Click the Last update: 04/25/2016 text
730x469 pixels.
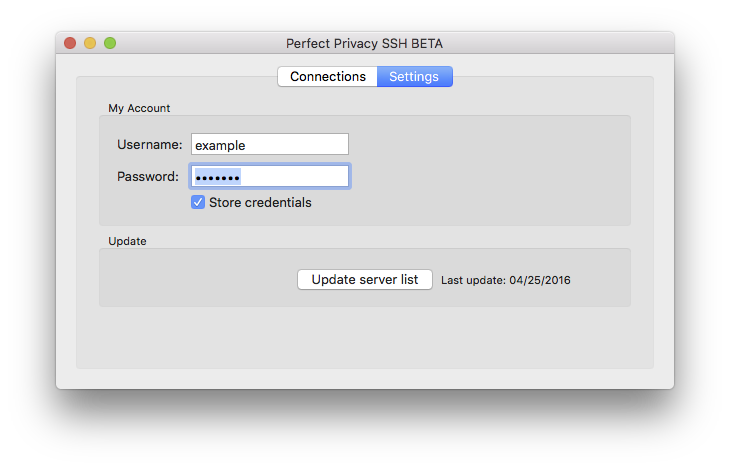click(x=506, y=280)
